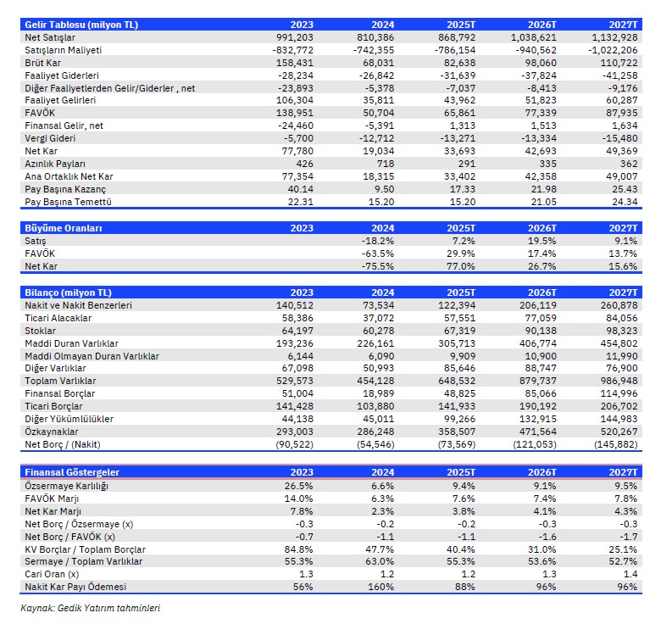The height and width of the screenshot is (624, 672).
Task: Select the Finansal Göstergeler section header
Action: (71, 472)
